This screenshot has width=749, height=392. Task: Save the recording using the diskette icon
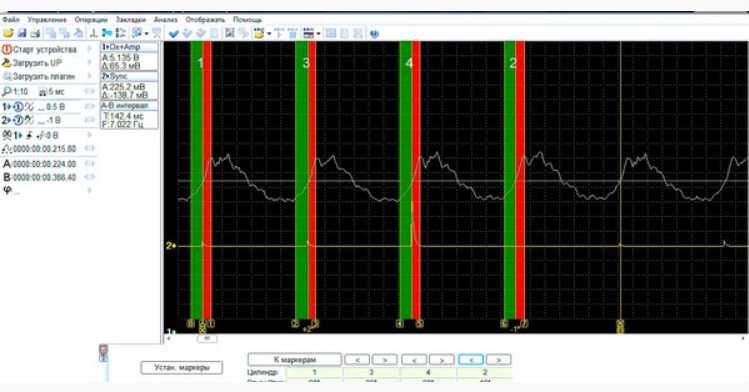click(x=21, y=33)
